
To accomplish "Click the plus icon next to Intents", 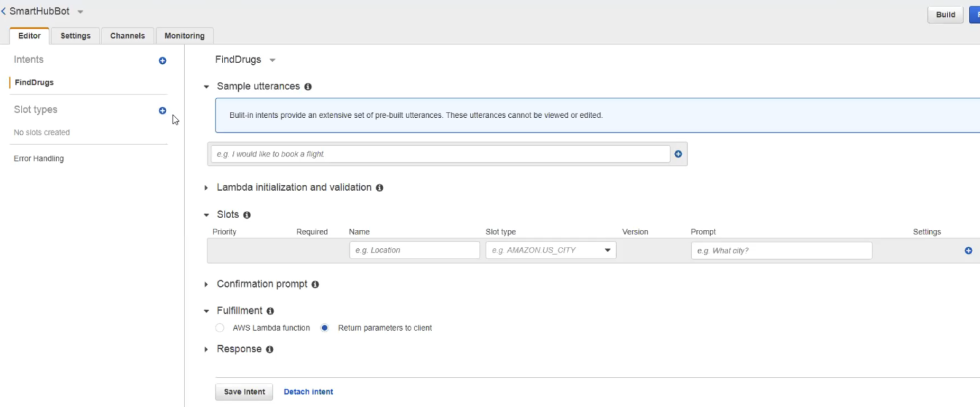I will (163, 61).
